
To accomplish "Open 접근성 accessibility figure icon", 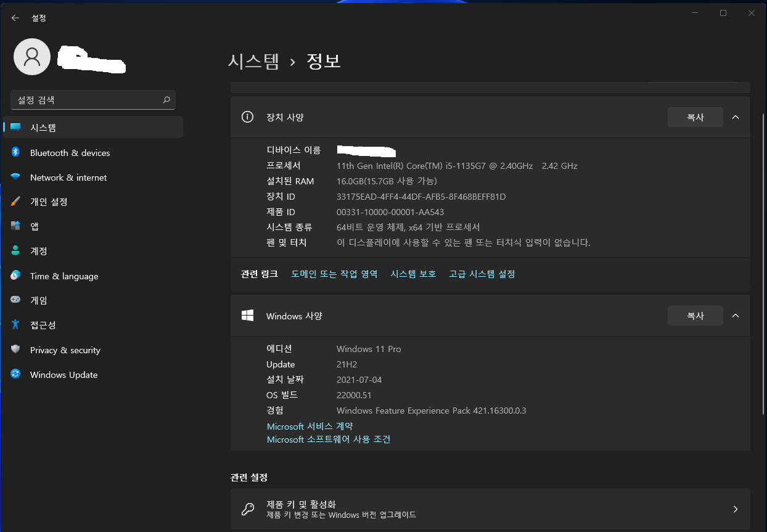I will (15, 325).
